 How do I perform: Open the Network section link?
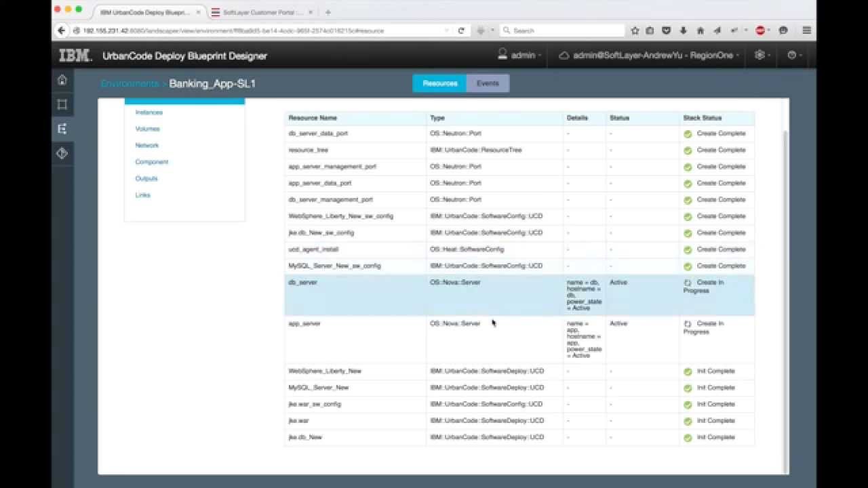tap(146, 145)
